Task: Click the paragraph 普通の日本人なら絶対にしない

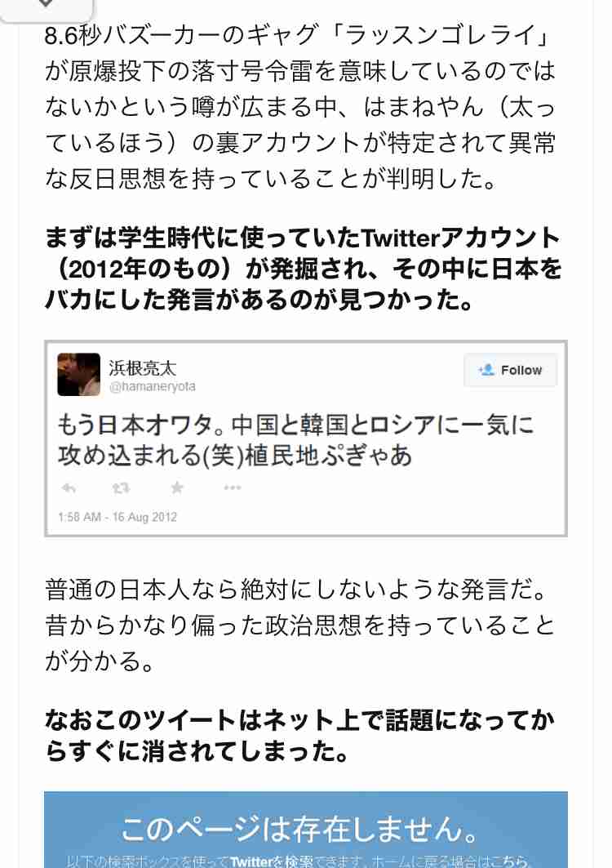Action: click(299, 625)
